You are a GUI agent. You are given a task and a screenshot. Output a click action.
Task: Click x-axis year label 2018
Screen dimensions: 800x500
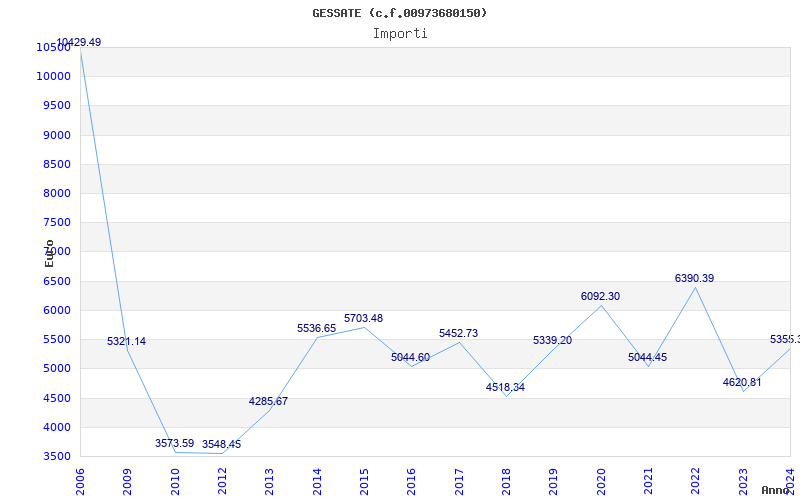507,482
